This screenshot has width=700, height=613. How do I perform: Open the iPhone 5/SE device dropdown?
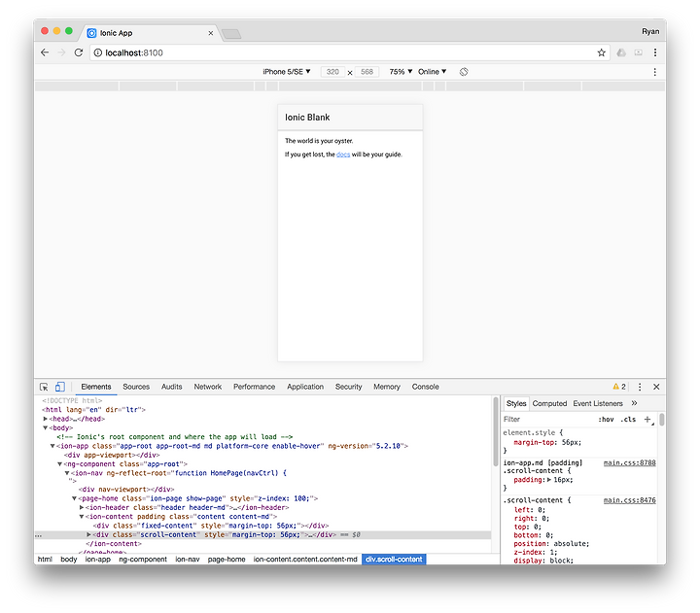coord(287,72)
